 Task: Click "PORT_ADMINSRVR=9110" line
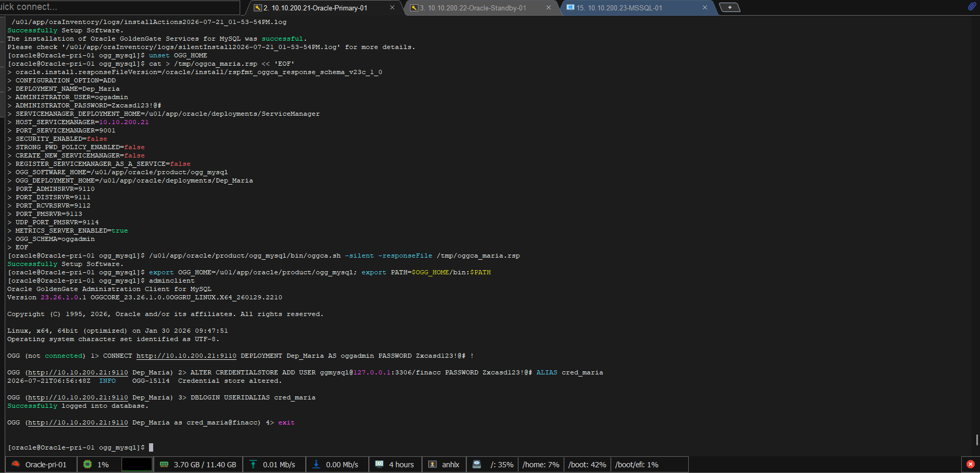pyautogui.click(x=55, y=189)
